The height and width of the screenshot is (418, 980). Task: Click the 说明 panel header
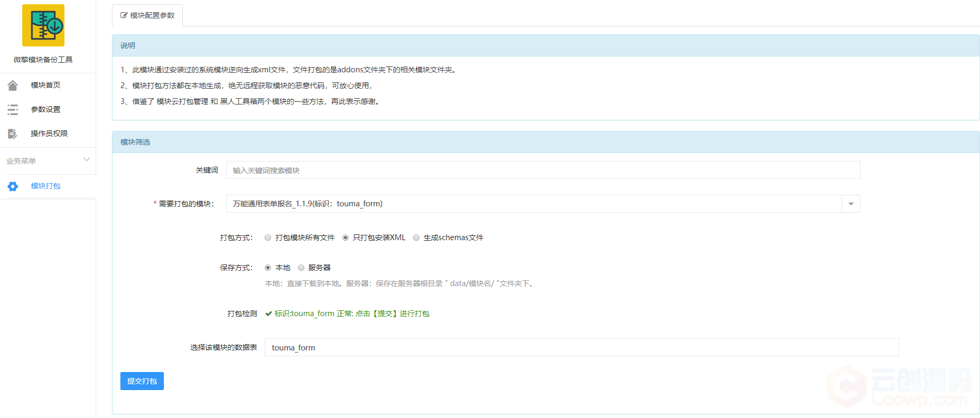(546, 45)
